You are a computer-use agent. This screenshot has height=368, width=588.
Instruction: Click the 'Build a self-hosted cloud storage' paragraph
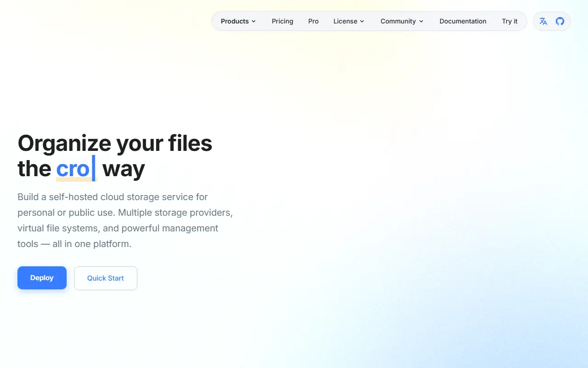(125, 220)
